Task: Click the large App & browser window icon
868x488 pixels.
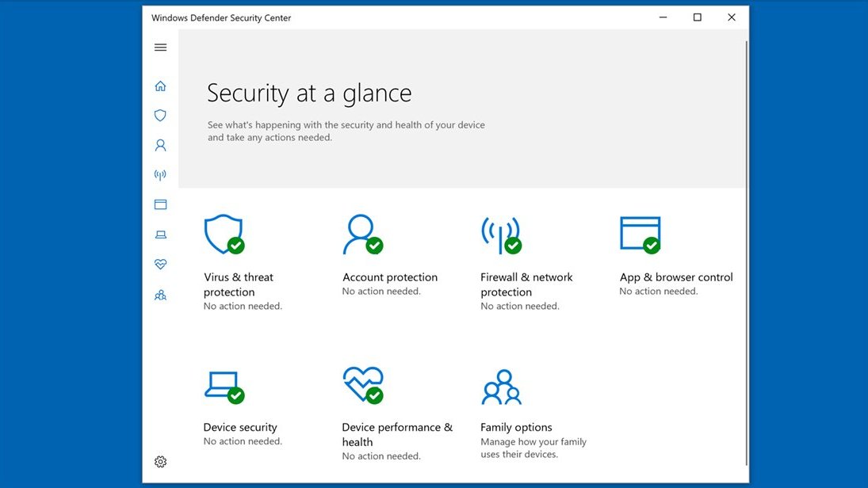Action: [640, 235]
